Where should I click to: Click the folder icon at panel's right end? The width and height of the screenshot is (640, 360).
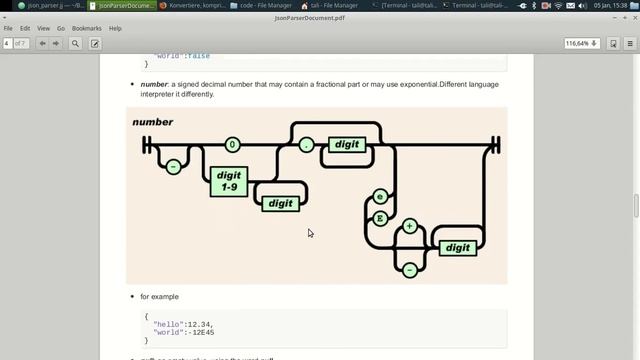634,5
